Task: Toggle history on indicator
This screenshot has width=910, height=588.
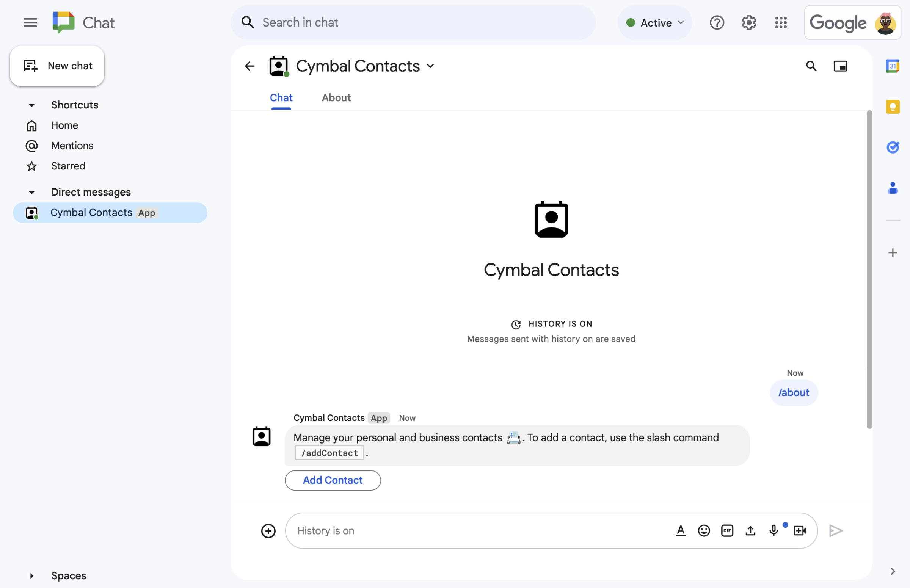Action: point(551,323)
